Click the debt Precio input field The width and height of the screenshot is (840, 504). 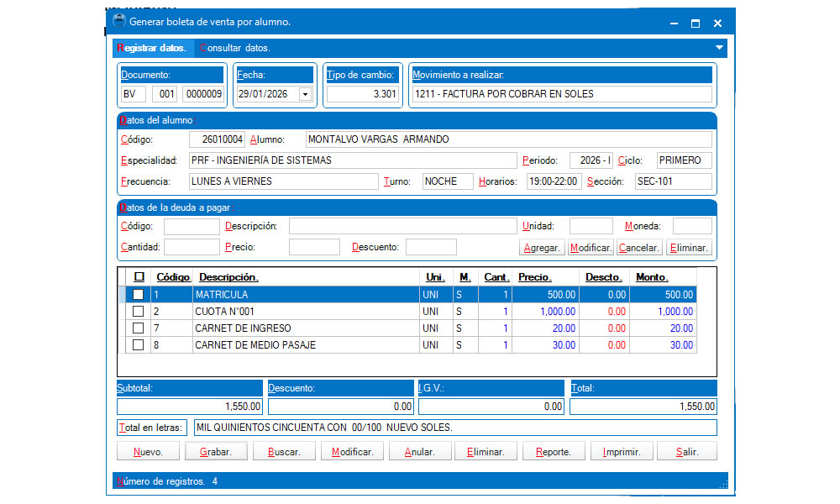pos(314,247)
